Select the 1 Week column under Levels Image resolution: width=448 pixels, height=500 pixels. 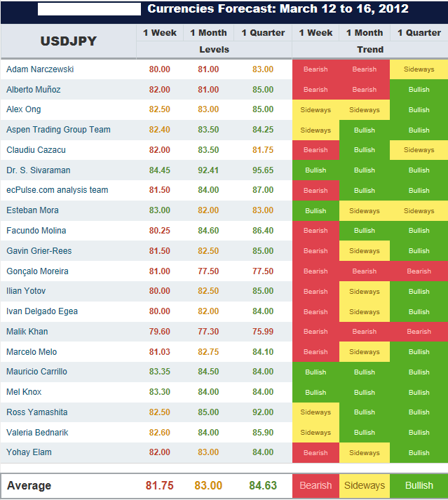tap(160, 33)
